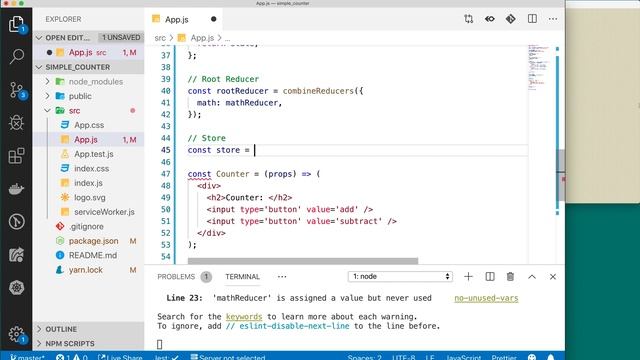640x360 pixels.
Task: Click the git diamond icon in editor toolbar
Action: click(511, 19)
